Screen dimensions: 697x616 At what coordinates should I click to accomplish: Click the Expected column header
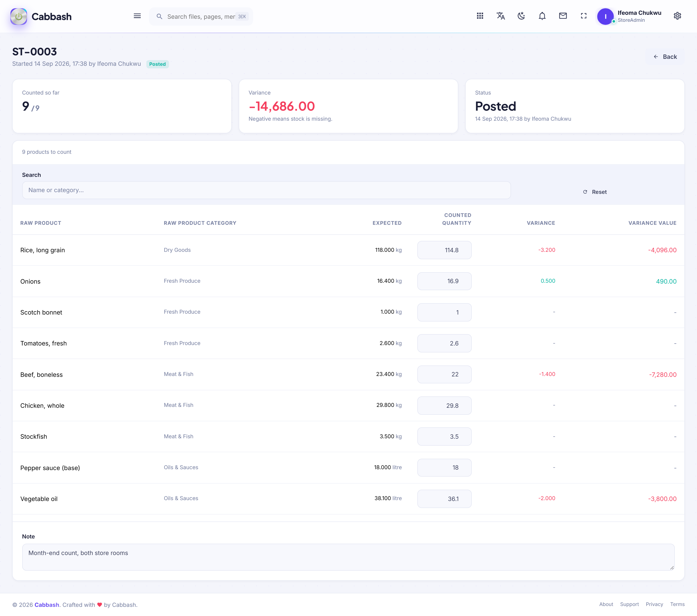[x=387, y=223]
